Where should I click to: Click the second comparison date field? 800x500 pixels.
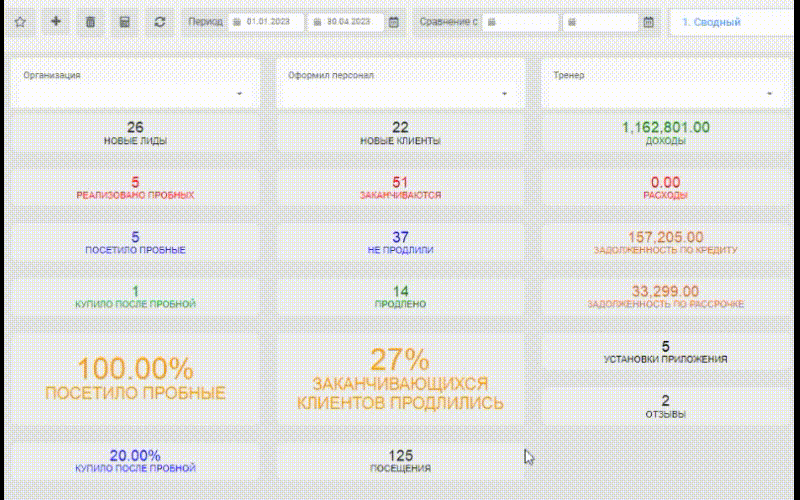click(601, 22)
